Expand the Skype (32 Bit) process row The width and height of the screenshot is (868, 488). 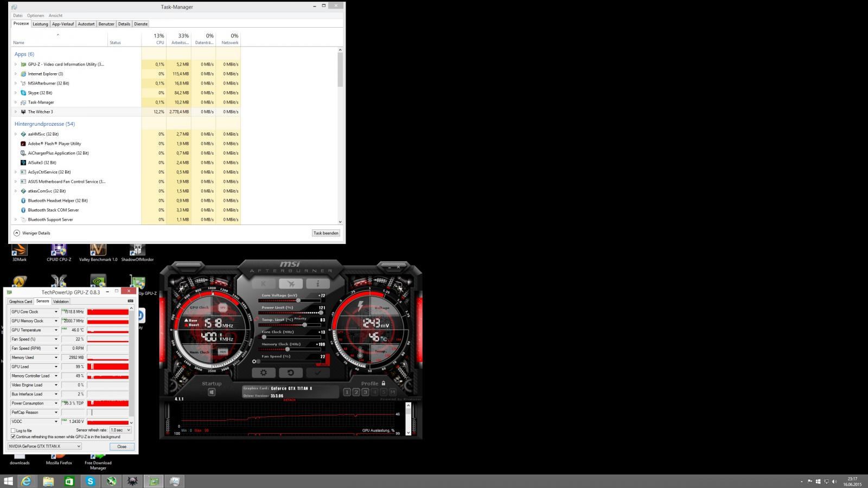click(x=16, y=93)
